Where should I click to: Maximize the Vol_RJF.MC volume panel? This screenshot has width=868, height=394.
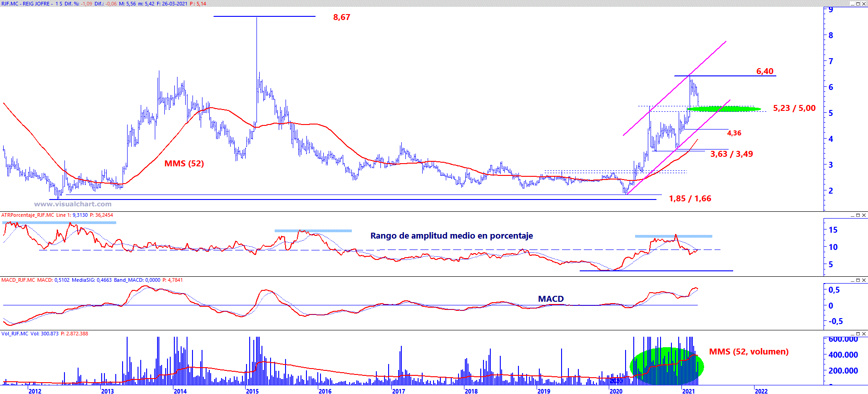coord(858,334)
